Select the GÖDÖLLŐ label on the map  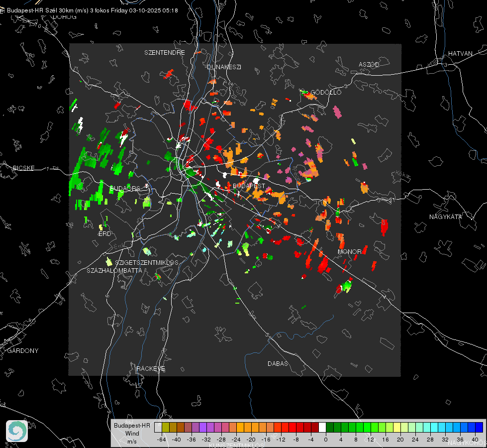point(326,92)
